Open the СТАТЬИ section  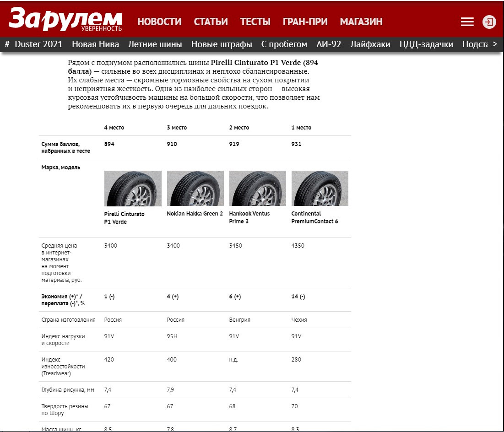coord(211,22)
